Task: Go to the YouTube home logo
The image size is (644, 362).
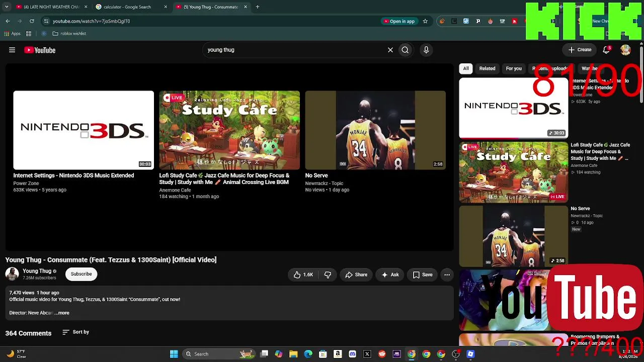Action: 40,50
